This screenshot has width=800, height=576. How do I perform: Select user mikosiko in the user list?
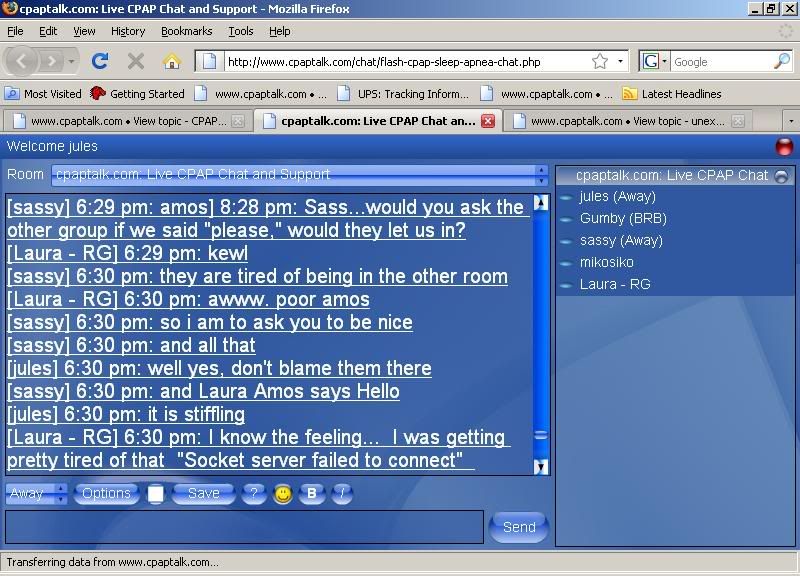606,262
